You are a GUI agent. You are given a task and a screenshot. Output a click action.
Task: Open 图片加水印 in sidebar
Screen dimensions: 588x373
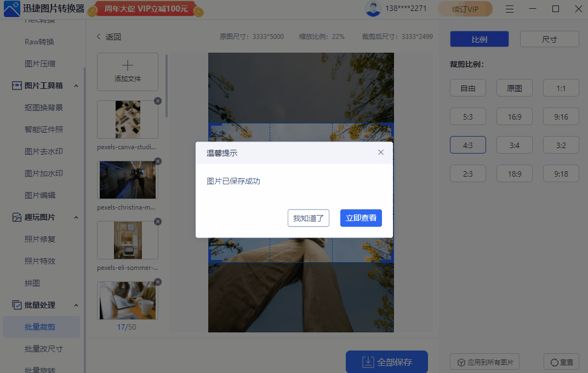[43, 173]
